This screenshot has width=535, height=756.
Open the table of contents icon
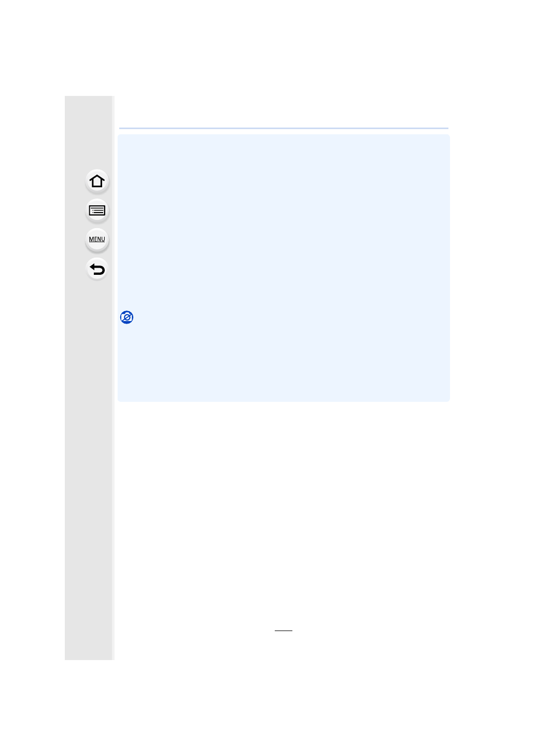click(97, 211)
